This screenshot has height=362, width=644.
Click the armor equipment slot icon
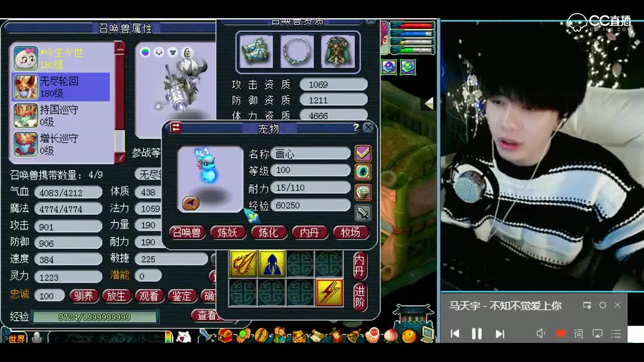[x=338, y=51]
